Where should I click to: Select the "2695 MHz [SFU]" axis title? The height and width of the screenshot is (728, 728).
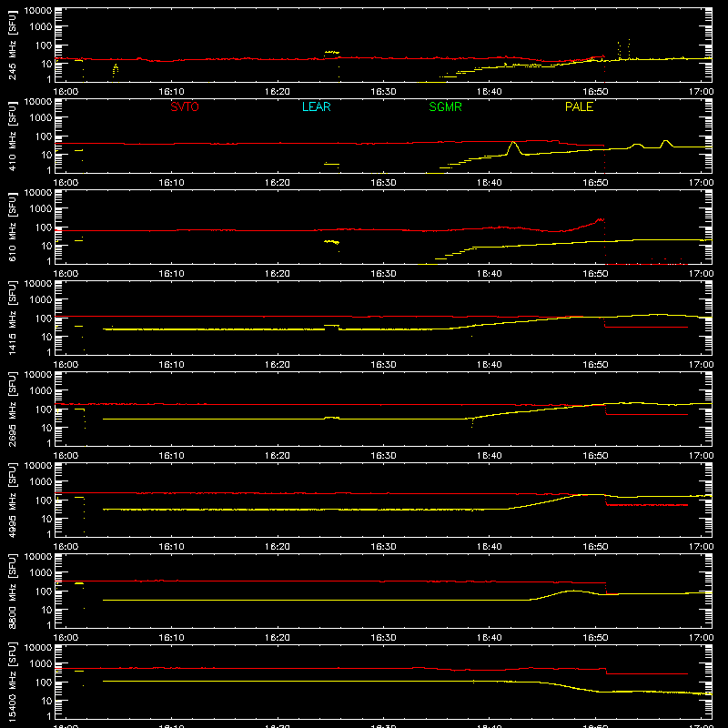pyautogui.click(x=13, y=409)
